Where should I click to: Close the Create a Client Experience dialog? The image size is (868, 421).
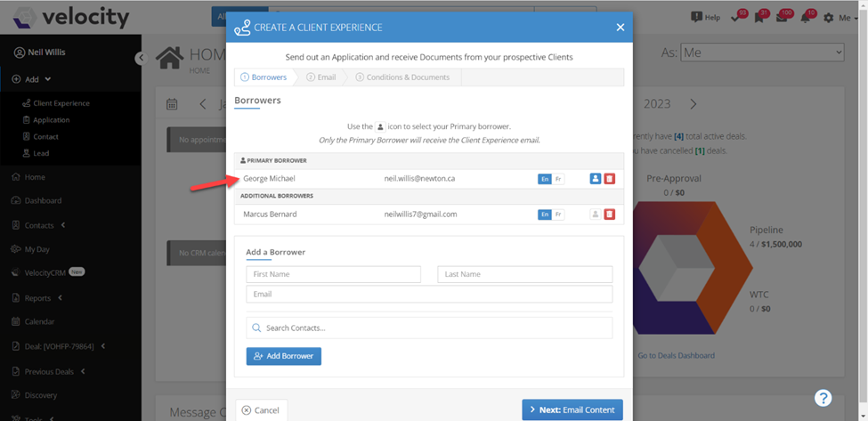coord(620,28)
